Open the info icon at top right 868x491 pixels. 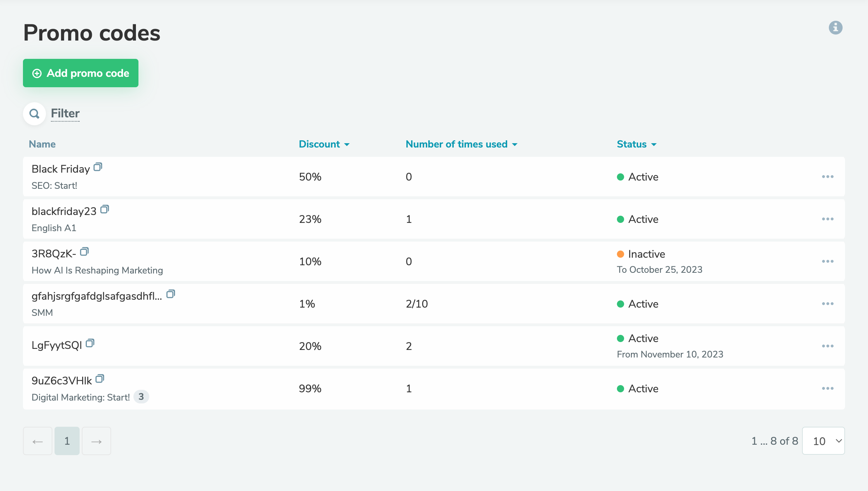835,28
